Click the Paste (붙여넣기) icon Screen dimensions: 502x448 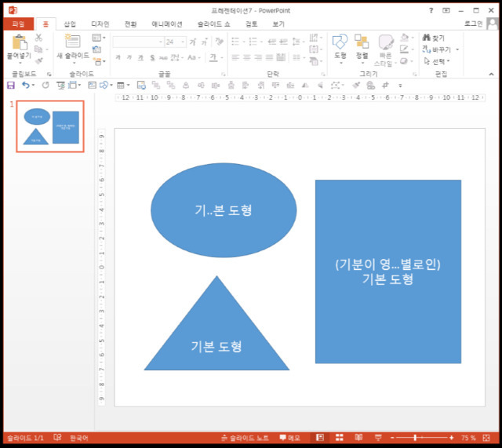(x=19, y=42)
